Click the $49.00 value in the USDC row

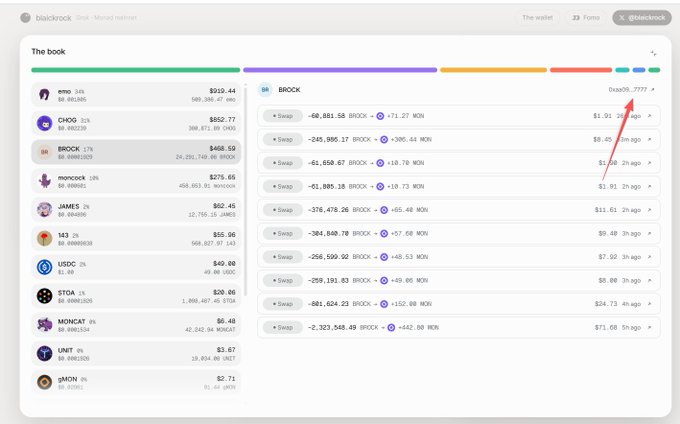click(x=224, y=264)
